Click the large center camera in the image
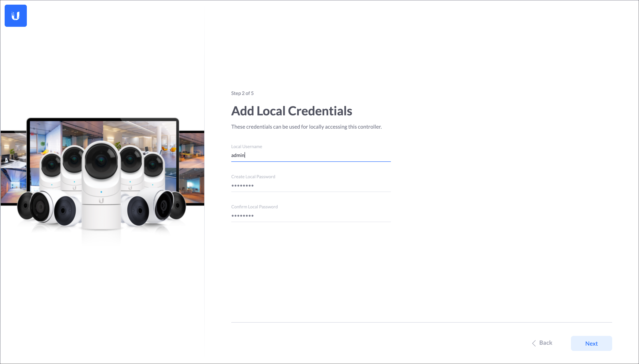This screenshot has width=639, height=364. point(101,185)
